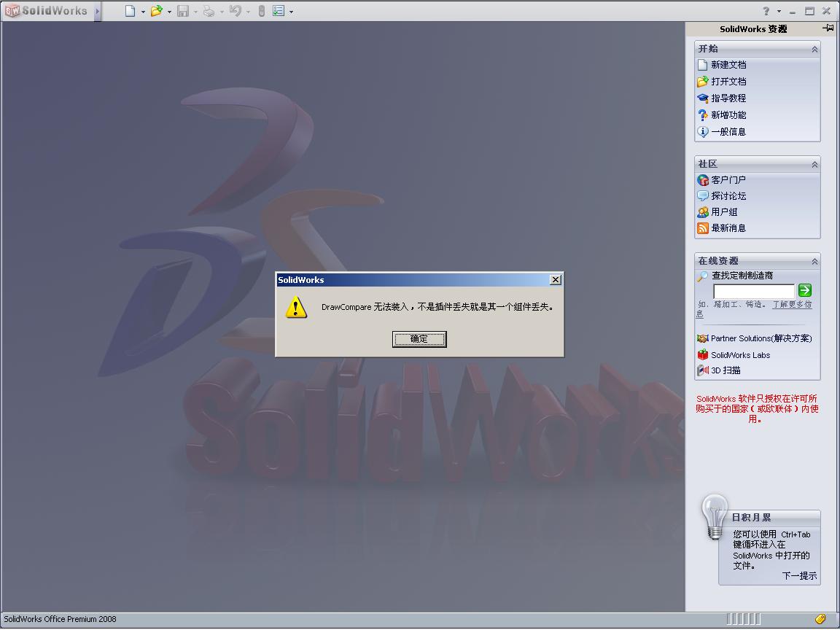The image size is (840, 630).
Task: Click the 确定 button in the dialog
Action: coord(419,339)
